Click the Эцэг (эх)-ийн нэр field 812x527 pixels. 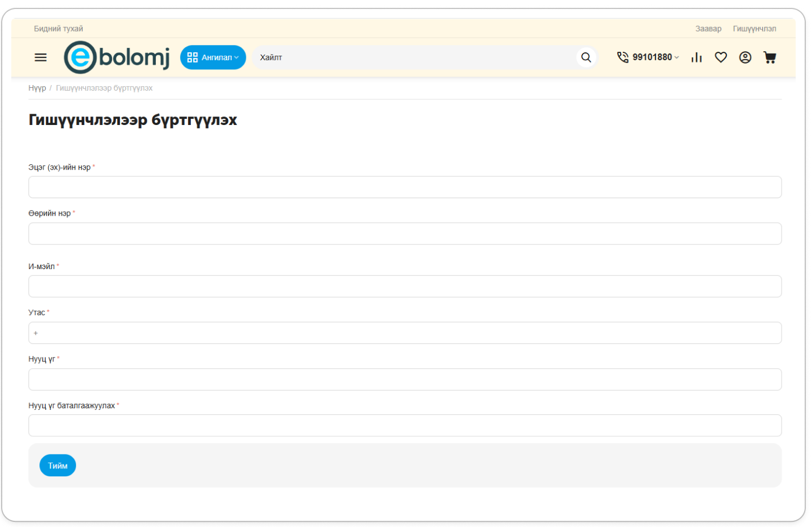405,187
